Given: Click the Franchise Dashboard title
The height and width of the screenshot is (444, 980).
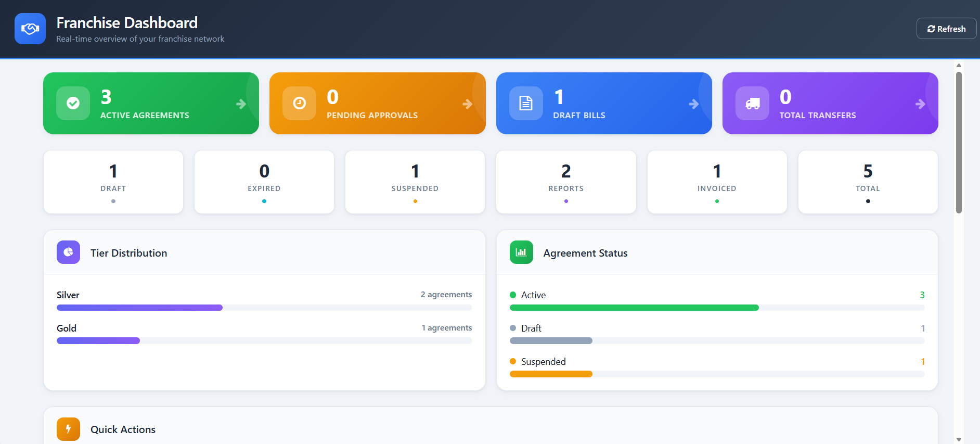Looking at the screenshot, I should [x=127, y=23].
